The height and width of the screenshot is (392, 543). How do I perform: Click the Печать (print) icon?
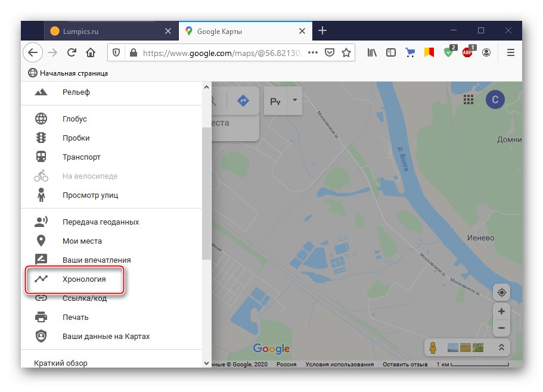tap(42, 317)
